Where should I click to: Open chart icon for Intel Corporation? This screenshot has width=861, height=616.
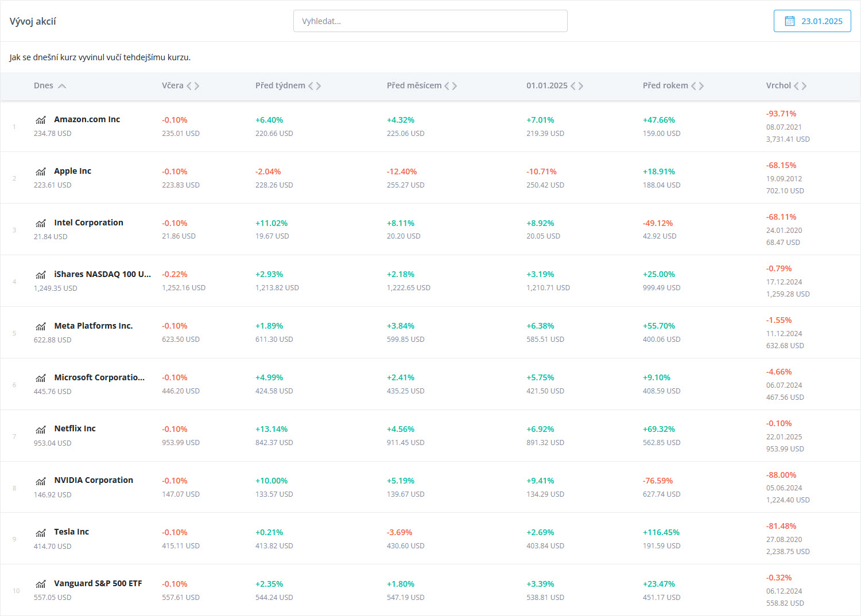pos(41,223)
